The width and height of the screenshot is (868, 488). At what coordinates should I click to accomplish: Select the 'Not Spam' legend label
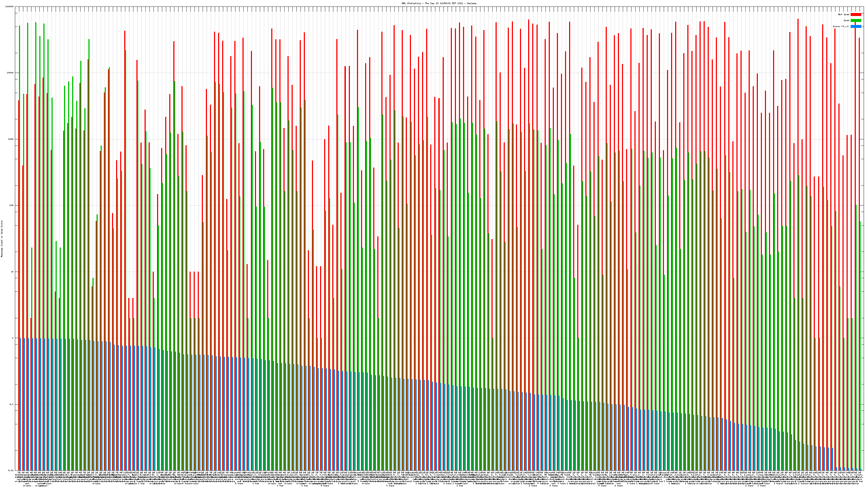[844, 14]
